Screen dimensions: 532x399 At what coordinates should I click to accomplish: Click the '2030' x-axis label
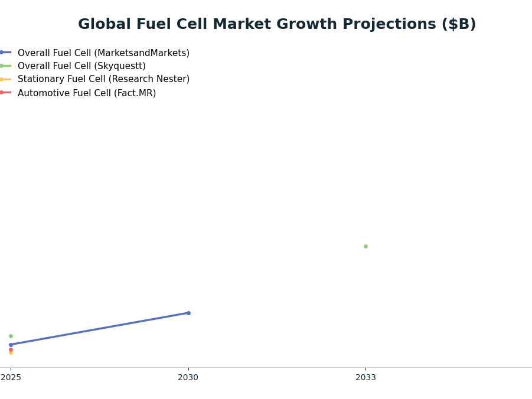[x=188, y=377]
